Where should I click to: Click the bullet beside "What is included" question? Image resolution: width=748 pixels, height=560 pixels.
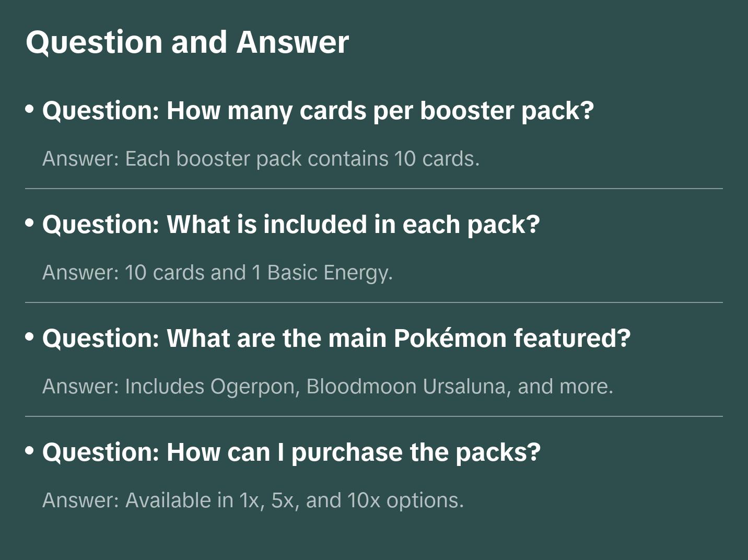[30, 223]
